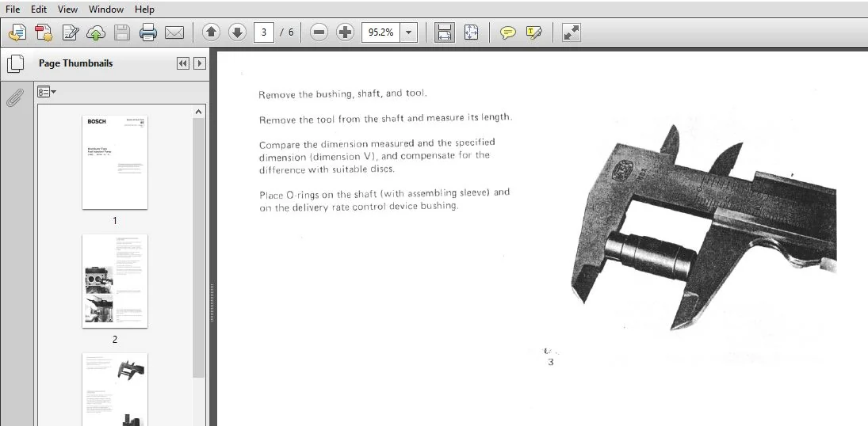868x426 pixels.
Task: Open the Edit menu
Action: point(39,10)
